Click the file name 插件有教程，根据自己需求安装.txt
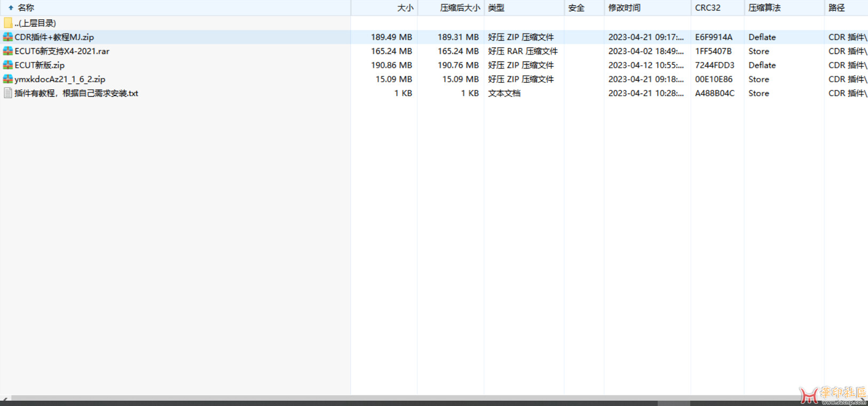This screenshot has height=406, width=868. [x=76, y=93]
